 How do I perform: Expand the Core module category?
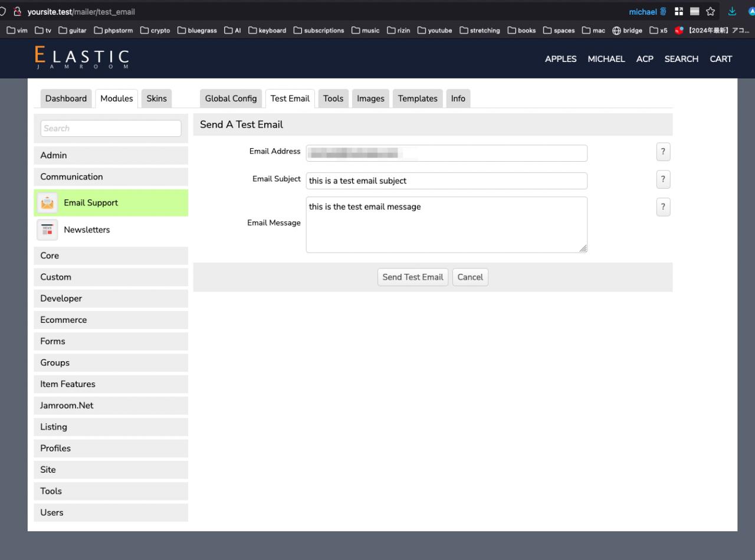[111, 256]
